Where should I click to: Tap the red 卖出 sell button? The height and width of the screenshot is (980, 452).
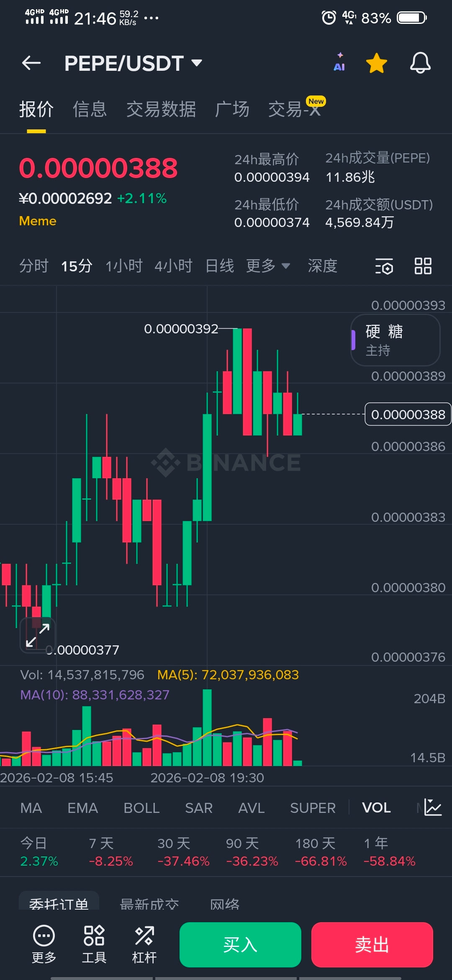(372, 945)
